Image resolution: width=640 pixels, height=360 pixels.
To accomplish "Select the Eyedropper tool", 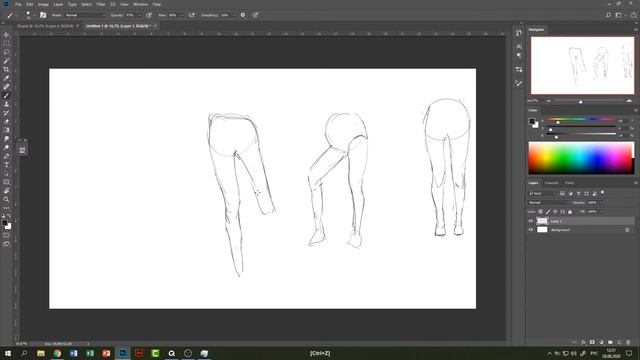I will tap(6, 78).
